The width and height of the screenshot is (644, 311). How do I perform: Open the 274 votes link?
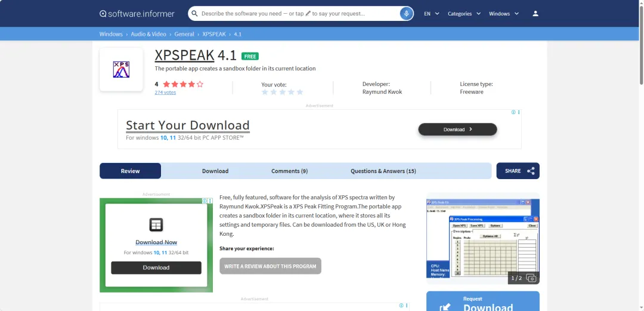tap(165, 93)
